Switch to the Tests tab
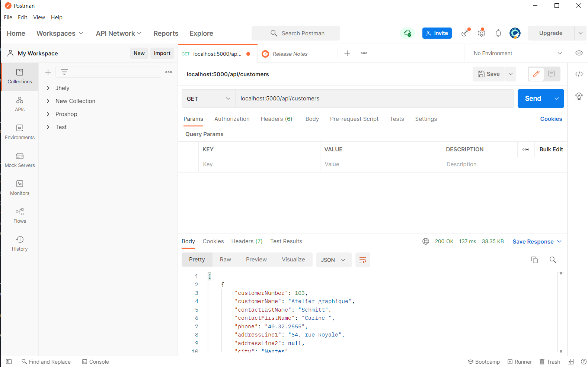The width and height of the screenshot is (588, 367). pyautogui.click(x=397, y=119)
